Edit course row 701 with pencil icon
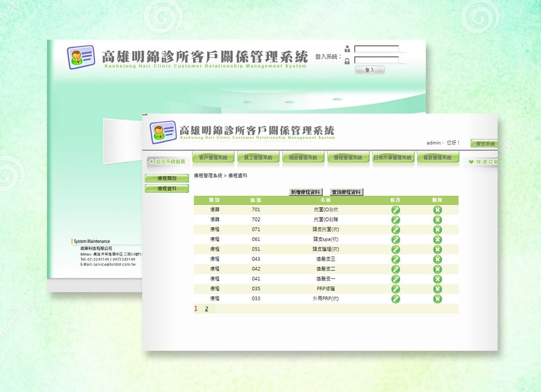Screen dimensions: 541x392 coord(395,210)
